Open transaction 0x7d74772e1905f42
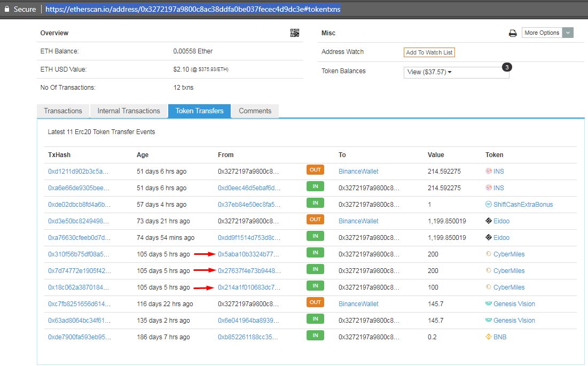Screen dimensions: 588x366 (80, 271)
